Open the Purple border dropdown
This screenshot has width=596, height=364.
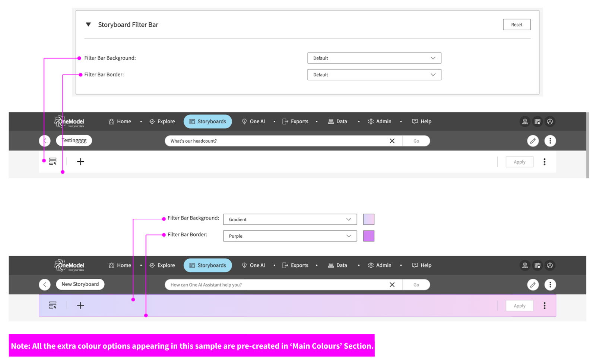(x=290, y=236)
